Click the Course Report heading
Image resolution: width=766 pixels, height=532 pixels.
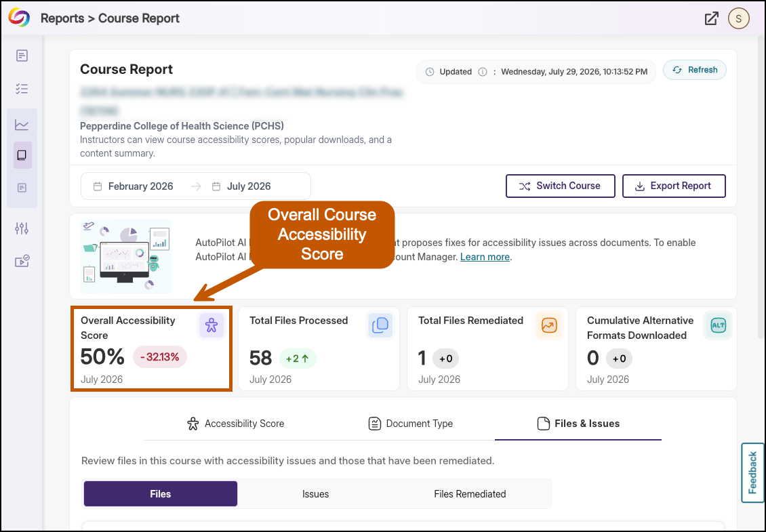click(127, 69)
